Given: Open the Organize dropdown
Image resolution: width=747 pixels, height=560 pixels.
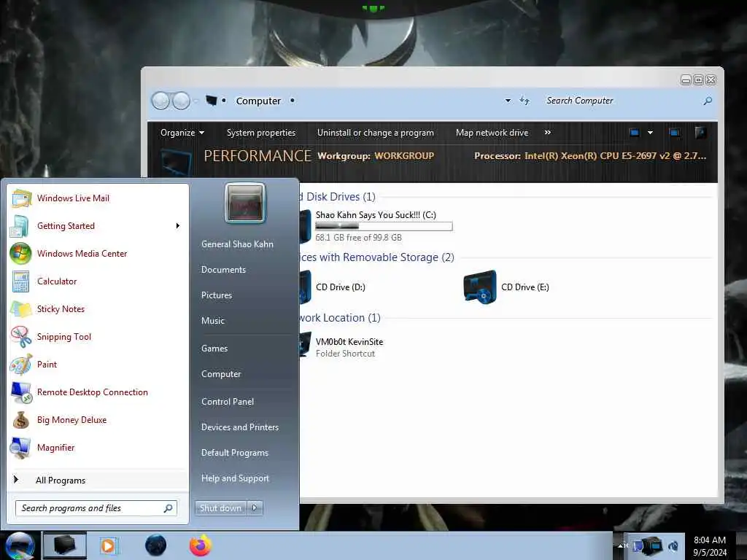Looking at the screenshot, I should click(x=182, y=133).
